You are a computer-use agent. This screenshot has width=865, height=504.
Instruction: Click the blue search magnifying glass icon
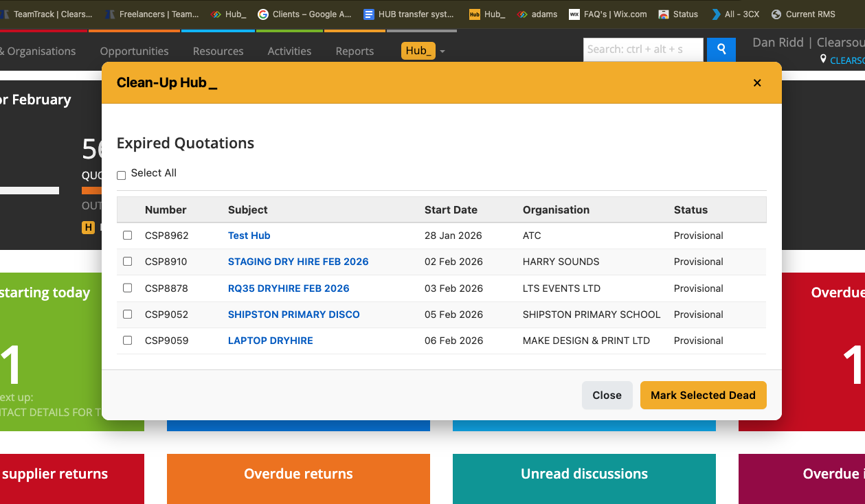tap(721, 49)
